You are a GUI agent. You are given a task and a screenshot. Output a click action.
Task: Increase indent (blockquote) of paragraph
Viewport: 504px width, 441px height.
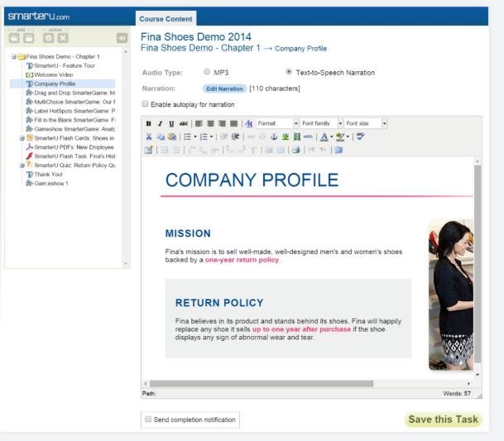236,137
